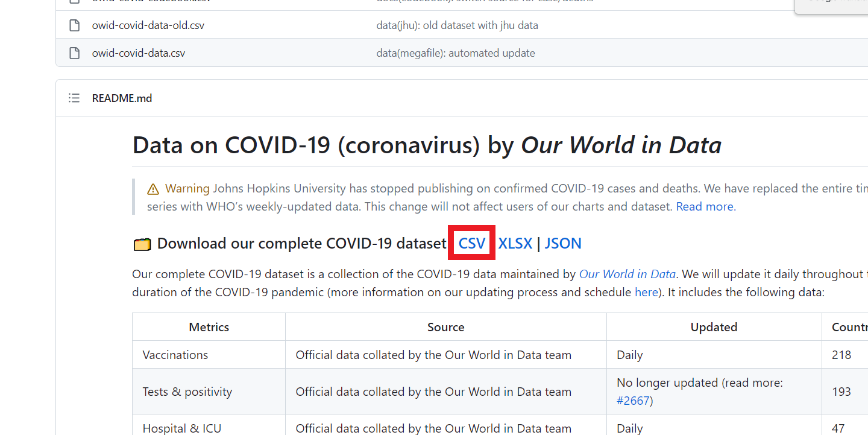Click the warning triangle icon in the notice
Image resolution: width=868 pixels, height=435 pixels.
pos(153,189)
